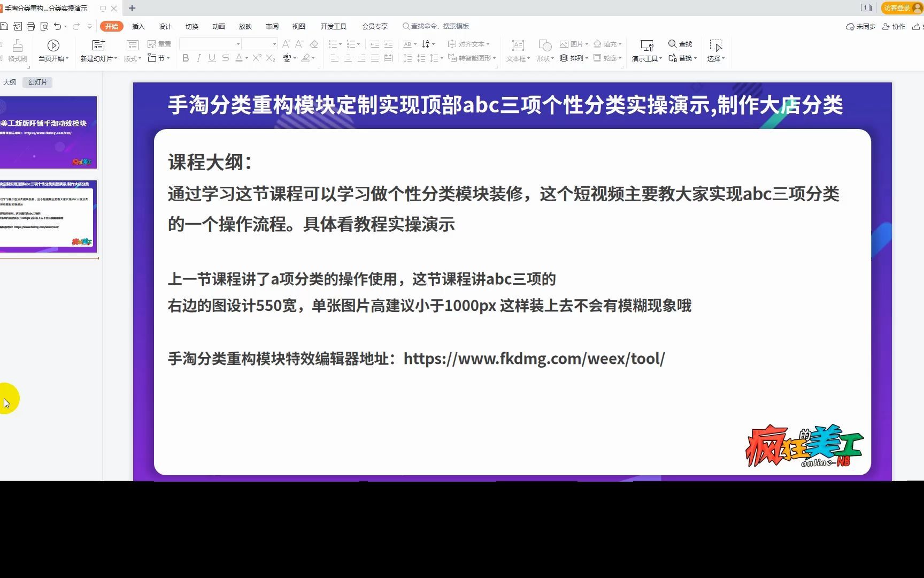Click the Shapes (形状) icon
The image size is (924, 578).
(x=545, y=45)
